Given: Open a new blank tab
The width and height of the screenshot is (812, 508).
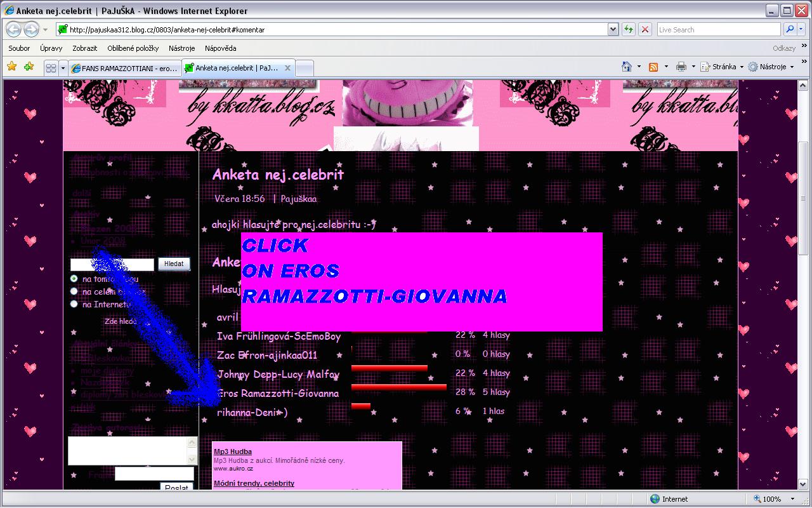Looking at the screenshot, I should [304, 68].
